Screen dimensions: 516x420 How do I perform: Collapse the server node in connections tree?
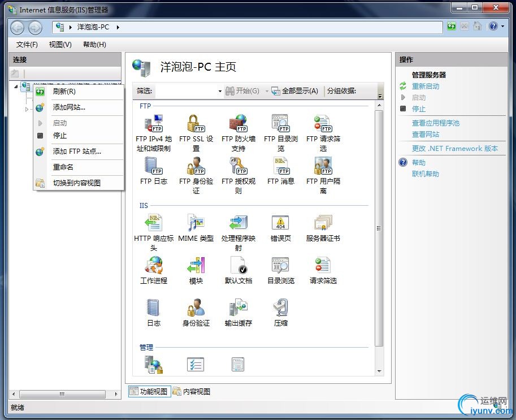coord(16,86)
